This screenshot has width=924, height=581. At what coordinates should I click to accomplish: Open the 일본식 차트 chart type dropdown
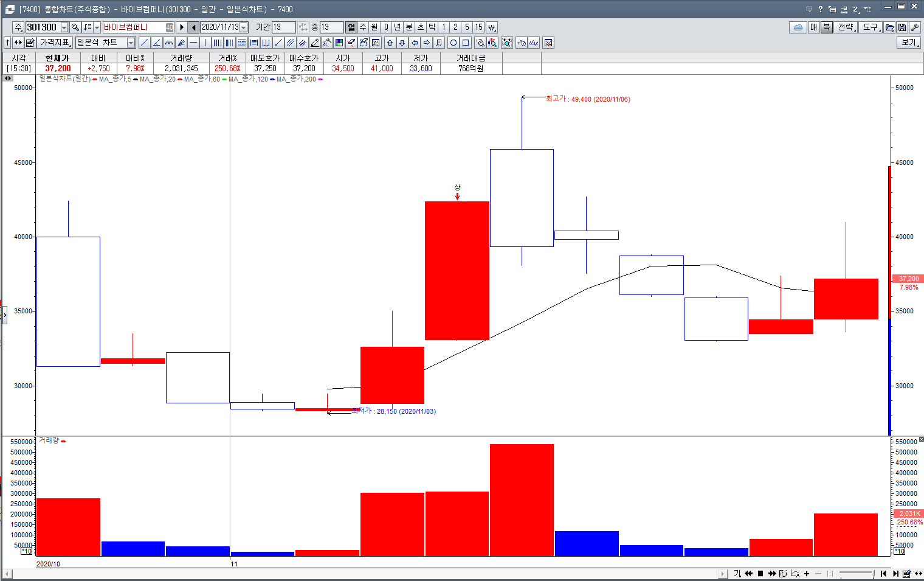131,43
